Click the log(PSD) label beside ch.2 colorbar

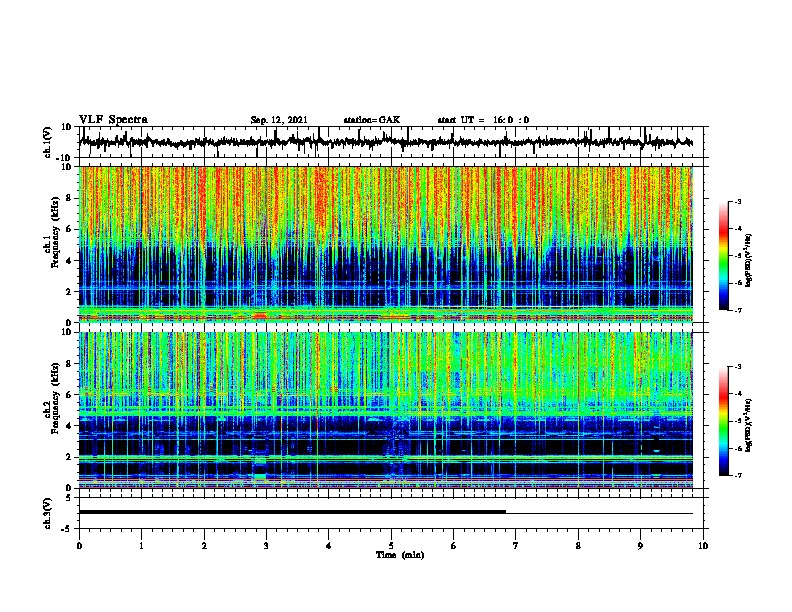click(749, 425)
